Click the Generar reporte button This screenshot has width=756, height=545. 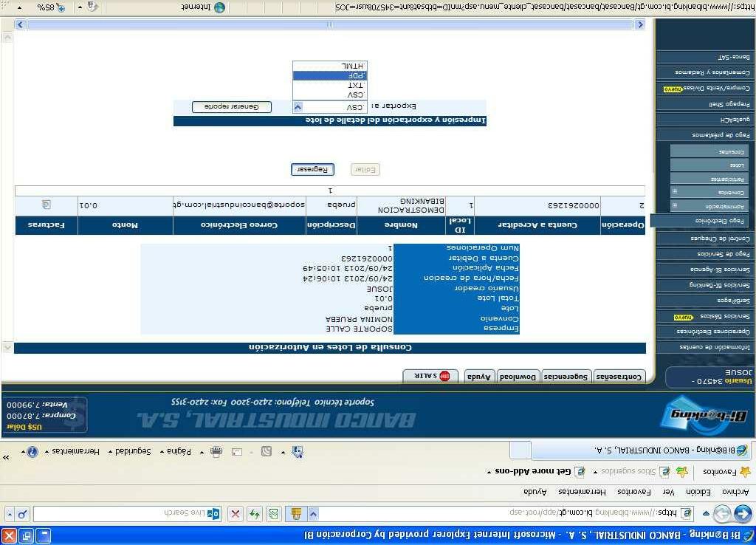231,107
